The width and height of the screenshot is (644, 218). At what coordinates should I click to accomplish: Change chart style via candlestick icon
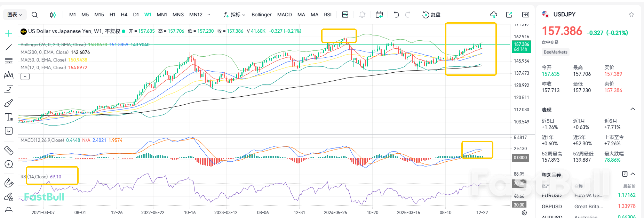click(x=53, y=15)
